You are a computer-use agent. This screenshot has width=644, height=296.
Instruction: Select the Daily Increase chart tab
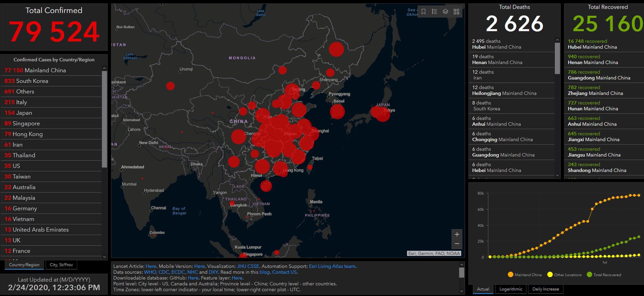546,289
